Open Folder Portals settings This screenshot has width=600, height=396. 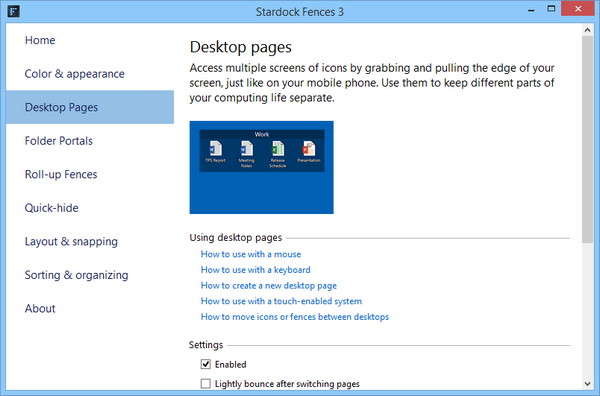pyautogui.click(x=90, y=141)
